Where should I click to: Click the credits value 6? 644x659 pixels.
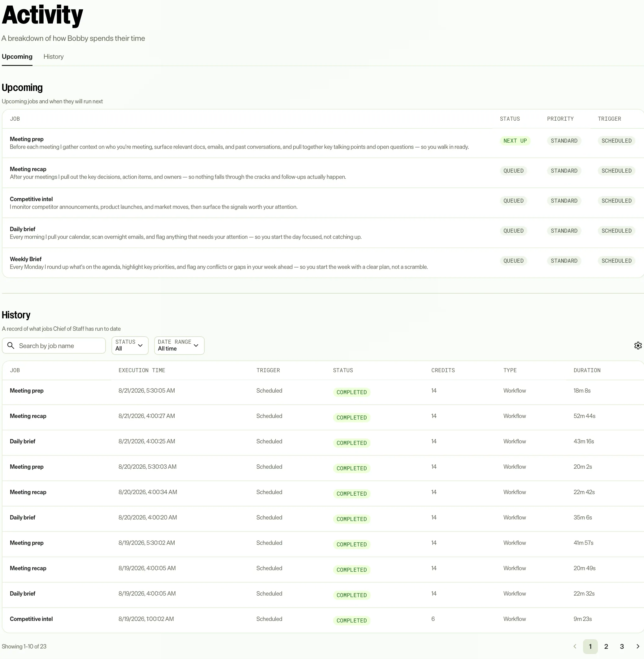coord(433,619)
